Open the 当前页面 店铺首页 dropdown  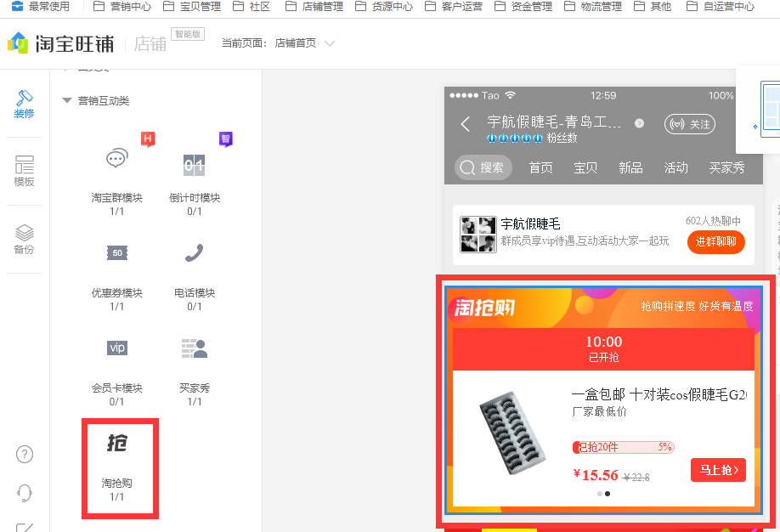click(330, 43)
